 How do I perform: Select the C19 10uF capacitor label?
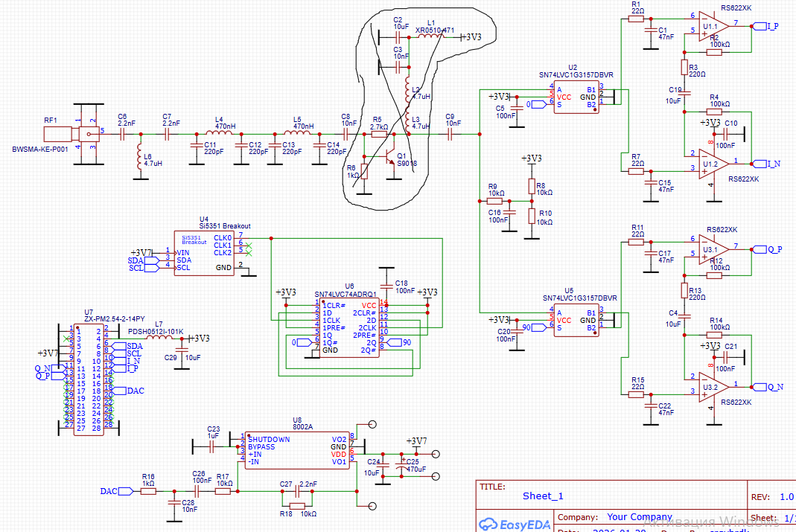click(x=675, y=95)
